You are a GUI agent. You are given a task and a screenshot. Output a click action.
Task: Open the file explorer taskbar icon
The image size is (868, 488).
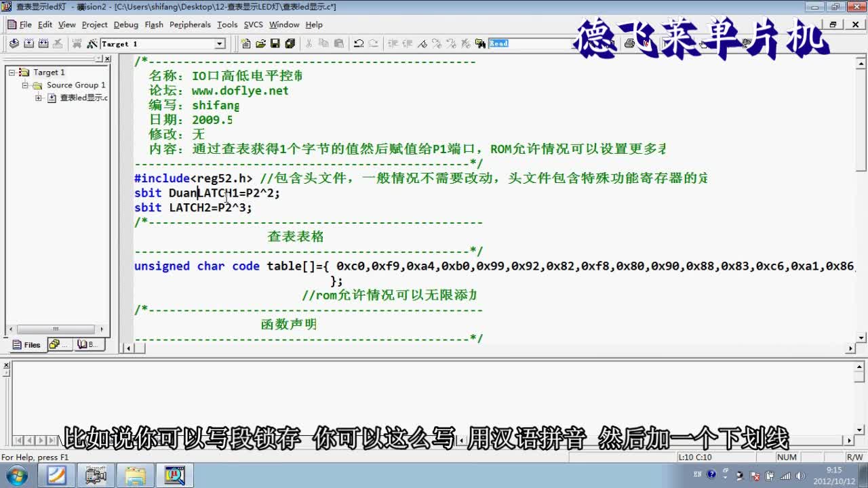134,475
